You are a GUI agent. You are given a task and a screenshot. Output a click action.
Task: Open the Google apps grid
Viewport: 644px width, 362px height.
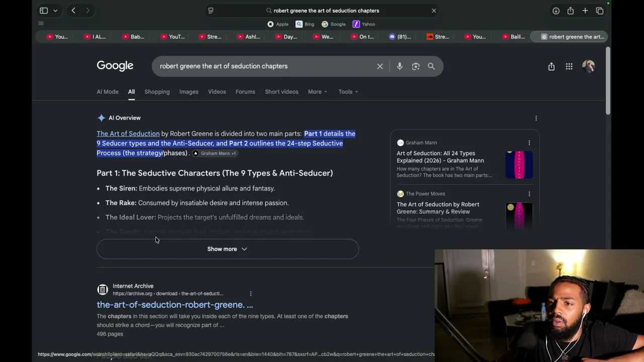click(x=569, y=66)
